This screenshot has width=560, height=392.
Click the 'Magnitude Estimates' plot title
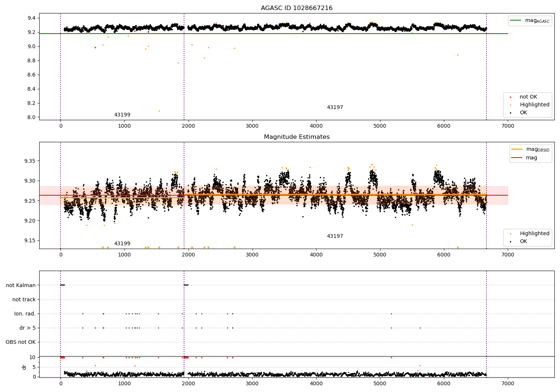pos(296,137)
